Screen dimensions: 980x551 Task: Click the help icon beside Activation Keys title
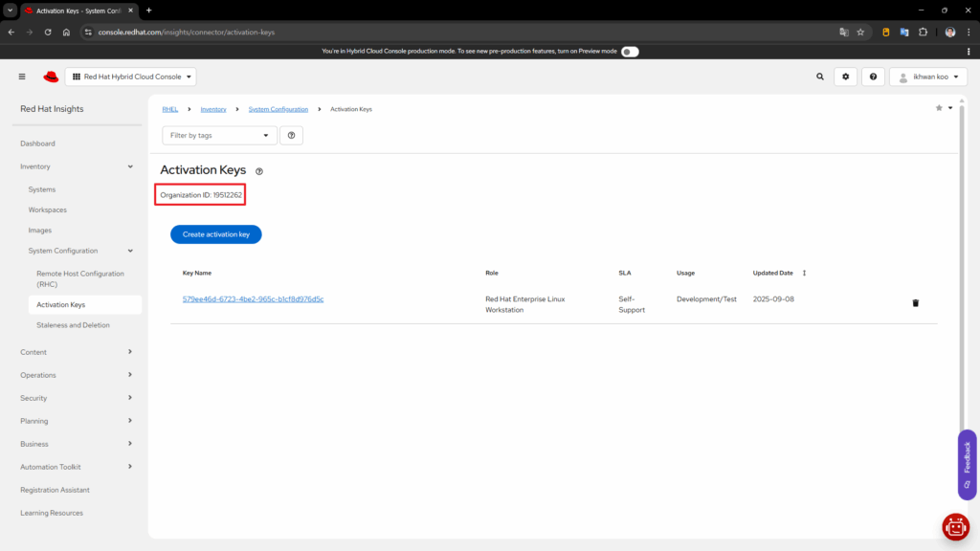point(258,172)
